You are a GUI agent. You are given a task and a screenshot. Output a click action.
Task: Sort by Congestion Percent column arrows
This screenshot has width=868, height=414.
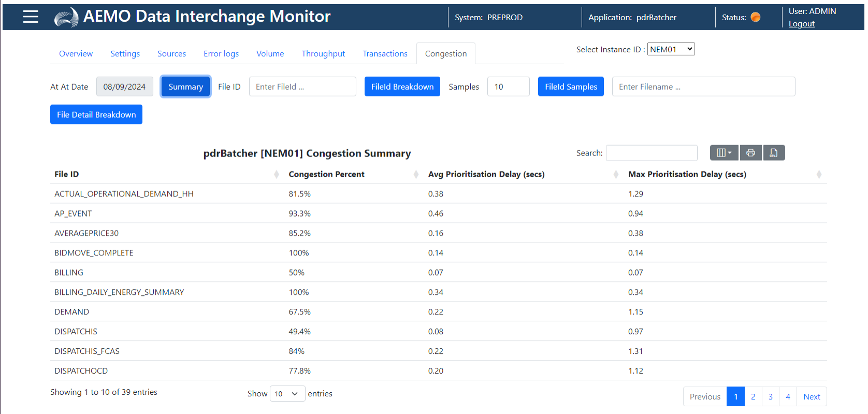point(416,175)
